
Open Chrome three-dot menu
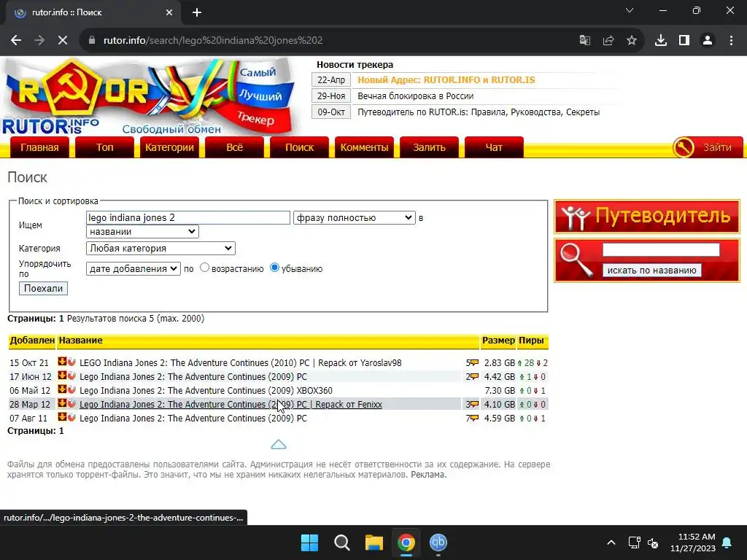coord(731,41)
